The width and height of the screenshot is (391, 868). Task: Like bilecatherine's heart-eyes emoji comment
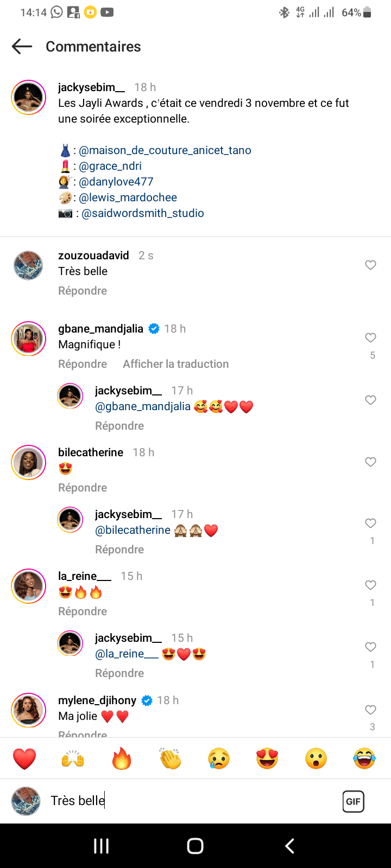[x=370, y=462]
